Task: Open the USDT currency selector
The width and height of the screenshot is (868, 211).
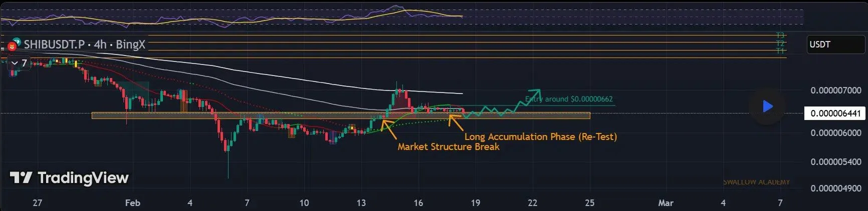Action: tap(835, 44)
